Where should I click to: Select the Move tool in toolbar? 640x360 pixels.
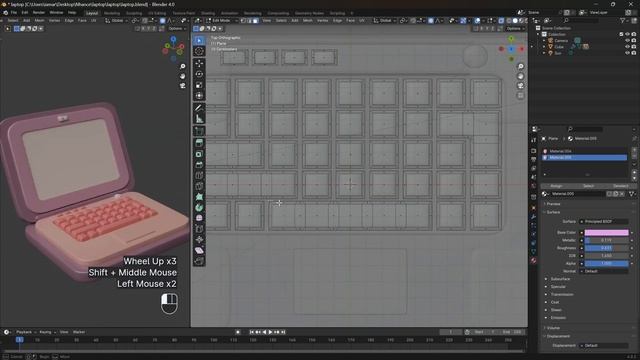point(199,64)
